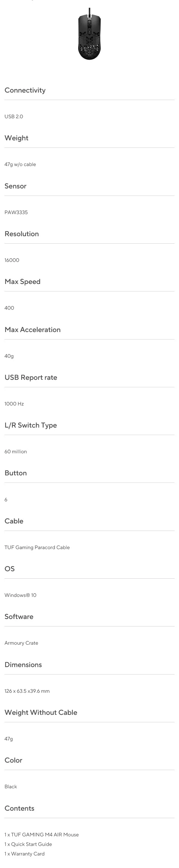Click the Black color value
This screenshot has height=868, width=179.
pyautogui.click(x=11, y=786)
